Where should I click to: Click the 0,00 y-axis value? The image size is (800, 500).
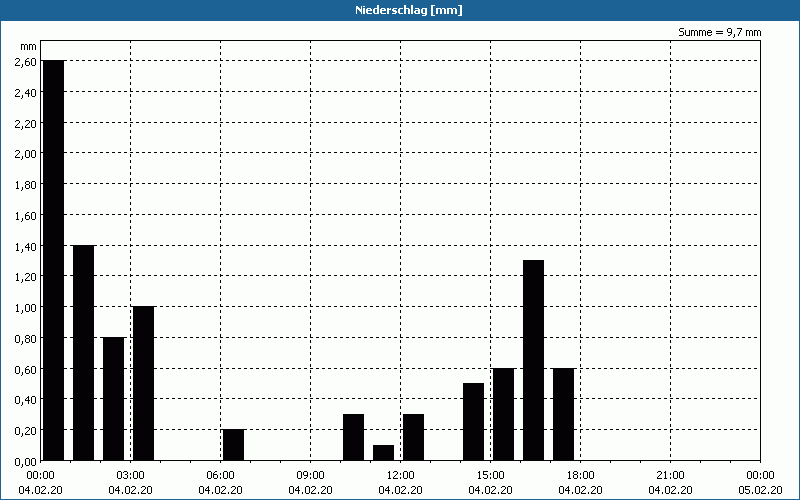[x=26, y=461]
